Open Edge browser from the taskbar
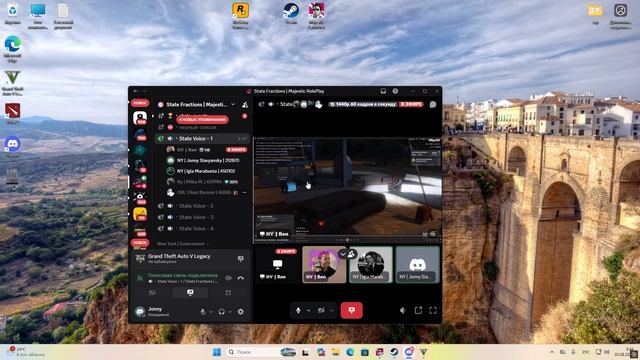Image resolution: width=640 pixels, height=360 pixels. [350, 352]
